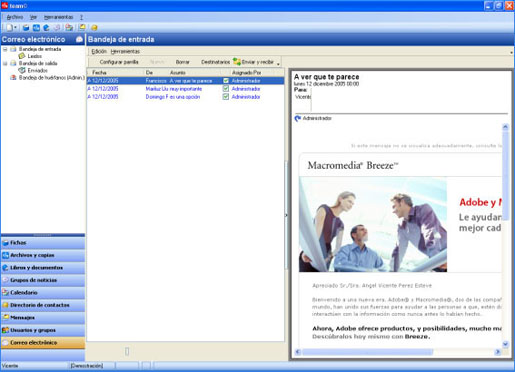The image size is (515, 372).
Task: Click the Borrar button
Action: pyautogui.click(x=182, y=62)
